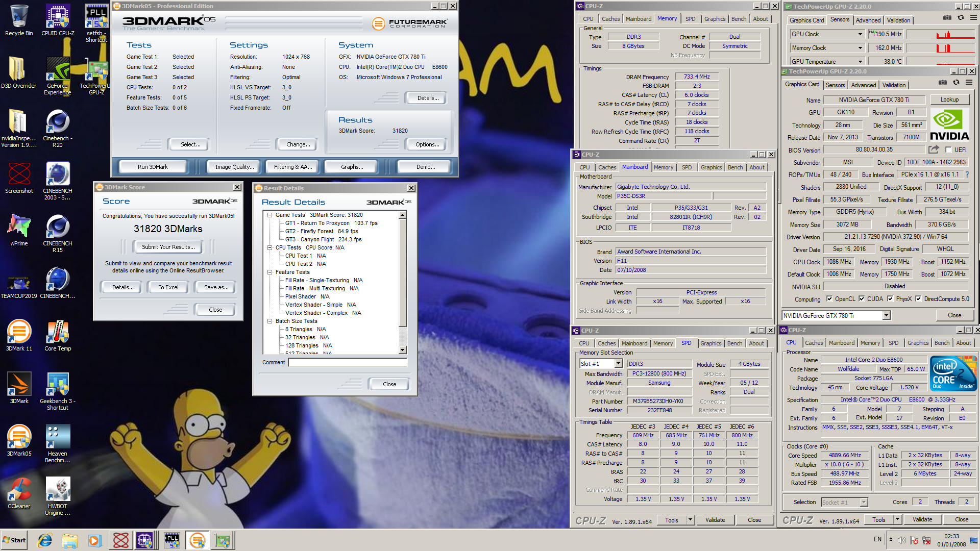Screen dimensions: 980x551
Task: Open 3DMark05 desktop shortcut
Action: (x=19, y=441)
